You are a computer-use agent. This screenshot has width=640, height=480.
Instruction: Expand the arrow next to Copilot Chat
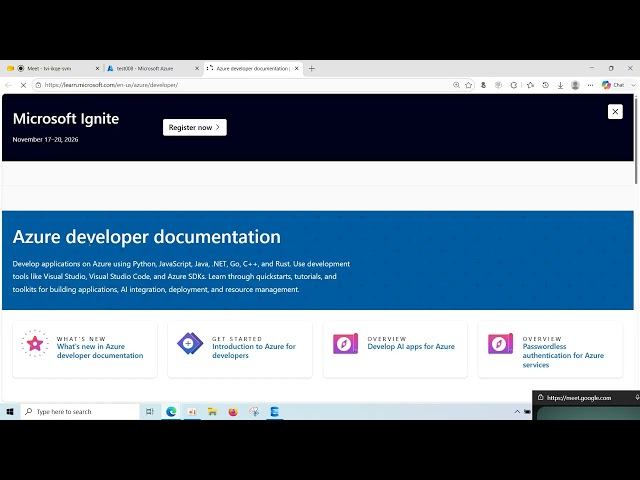click(x=633, y=85)
